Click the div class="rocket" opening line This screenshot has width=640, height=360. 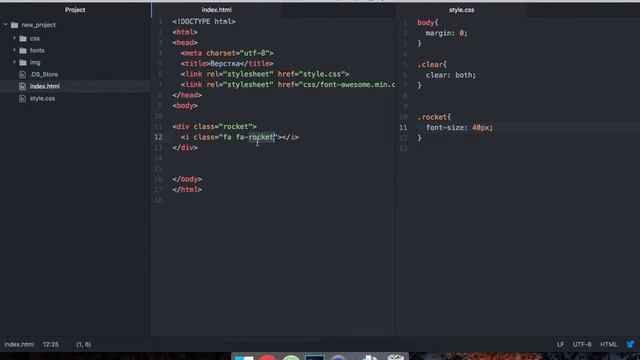(x=214, y=127)
